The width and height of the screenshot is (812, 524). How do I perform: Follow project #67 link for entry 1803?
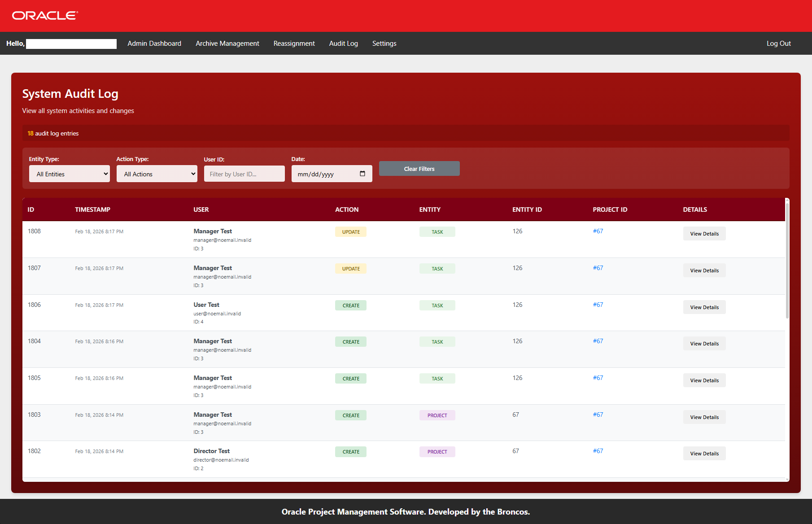(x=598, y=415)
